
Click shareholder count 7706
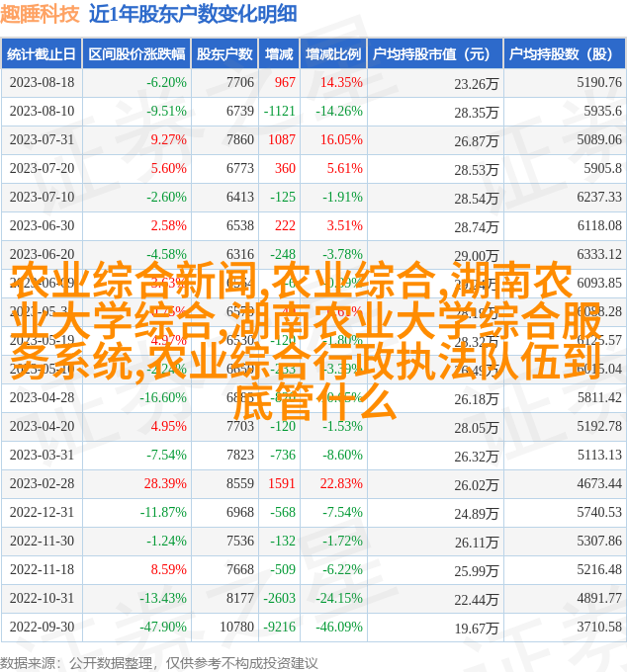(240, 82)
